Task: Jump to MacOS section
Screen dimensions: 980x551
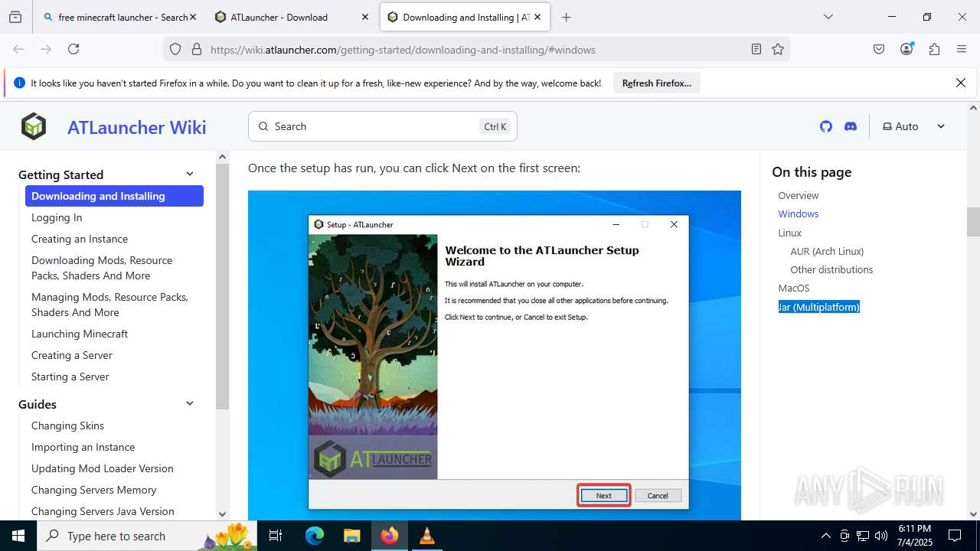Action: click(x=794, y=288)
